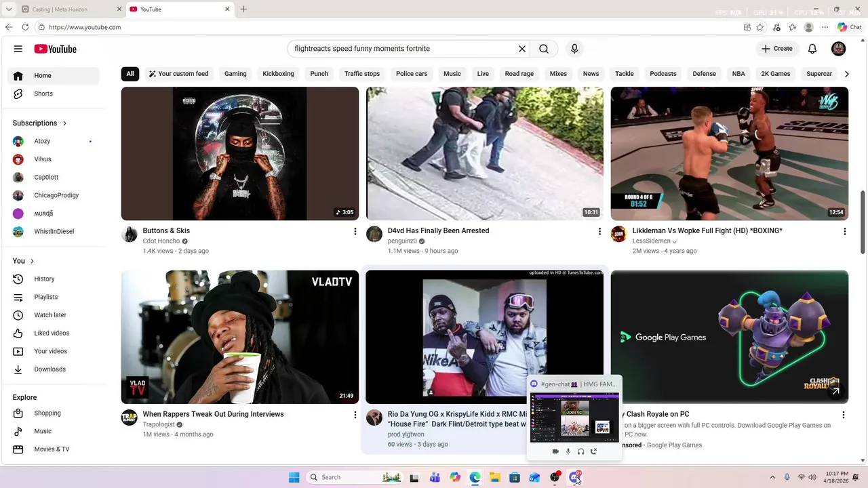Open Edge Settings and more ellipsis
This screenshot has width=868, height=488.
point(825,27)
